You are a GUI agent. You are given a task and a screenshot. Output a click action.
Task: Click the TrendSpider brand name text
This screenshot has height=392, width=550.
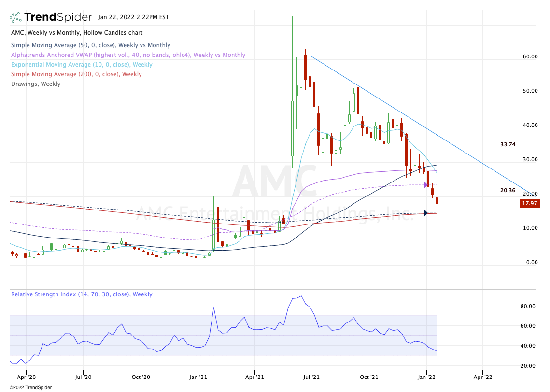coord(58,17)
